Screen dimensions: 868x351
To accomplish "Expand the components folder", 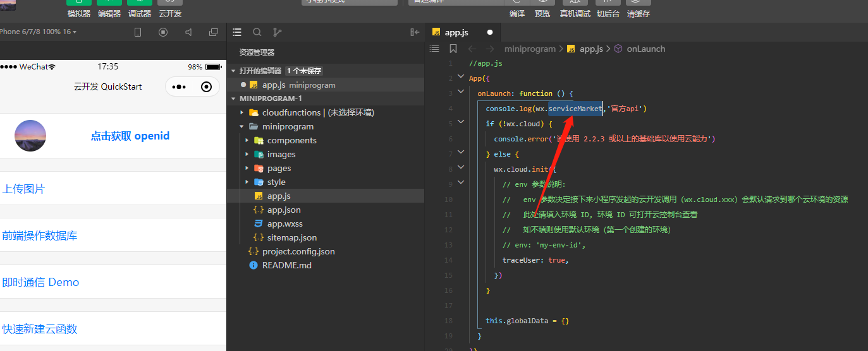I will [x=247, y=140].
